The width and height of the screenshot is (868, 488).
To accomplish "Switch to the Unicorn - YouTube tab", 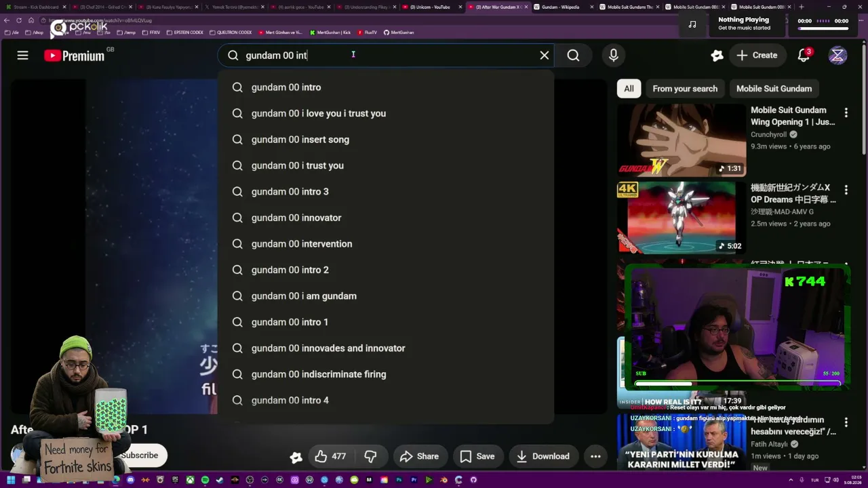I will pyautogui.click(x=432, y=7).
